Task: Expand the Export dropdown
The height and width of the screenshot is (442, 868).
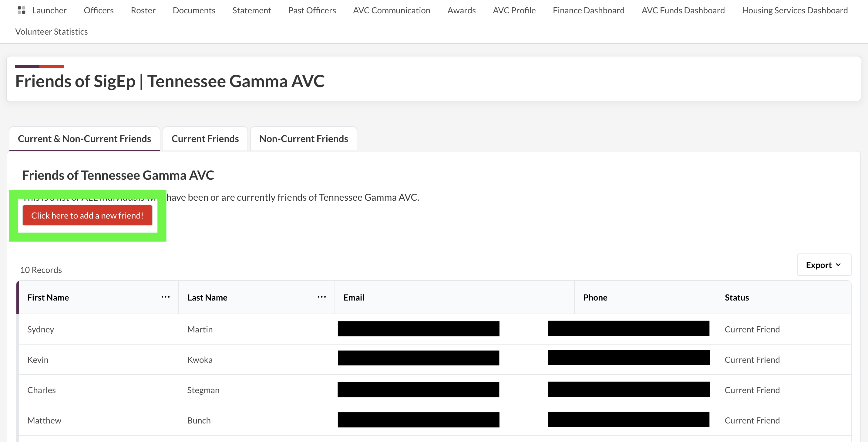Action: [x=823, y=265]
